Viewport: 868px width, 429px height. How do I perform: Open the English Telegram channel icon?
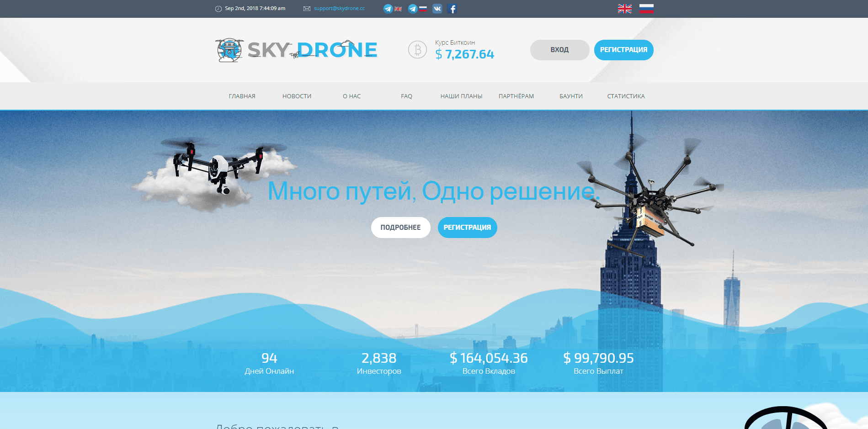[388, 8]
